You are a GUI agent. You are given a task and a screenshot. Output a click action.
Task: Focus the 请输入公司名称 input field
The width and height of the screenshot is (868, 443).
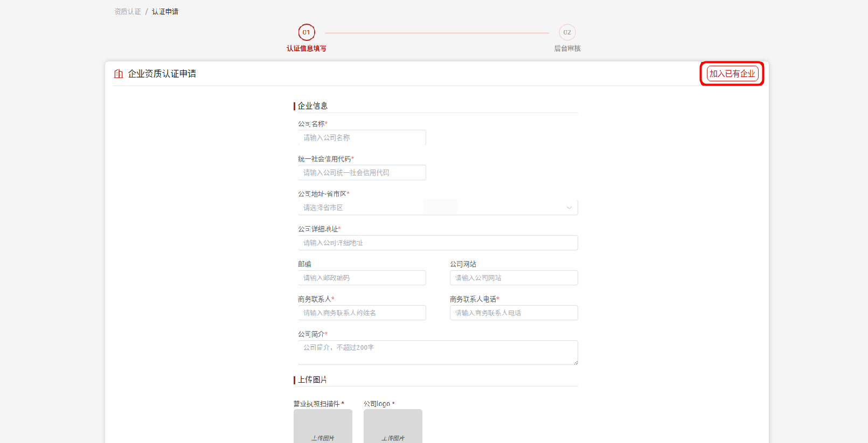(x=362, y=138)
